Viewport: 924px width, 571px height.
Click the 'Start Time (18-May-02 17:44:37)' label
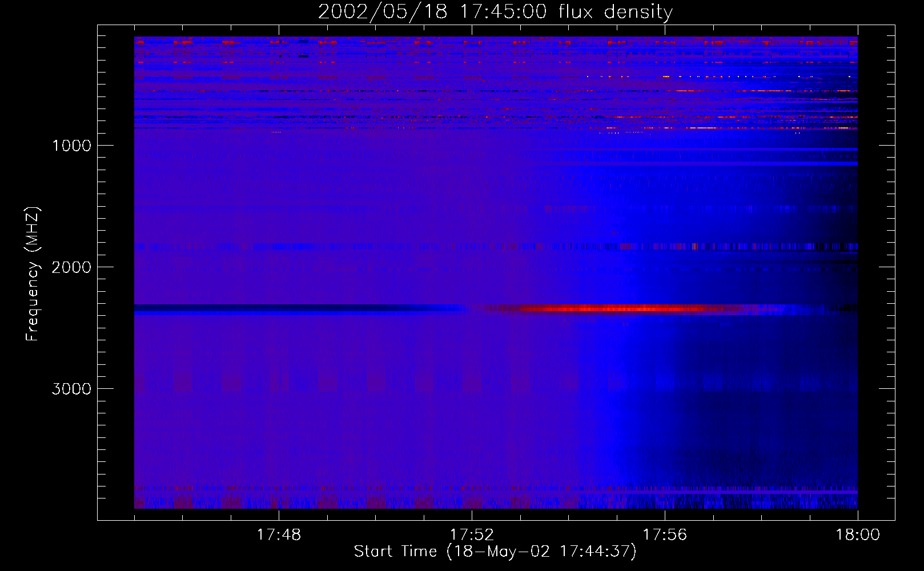(495, 552)
